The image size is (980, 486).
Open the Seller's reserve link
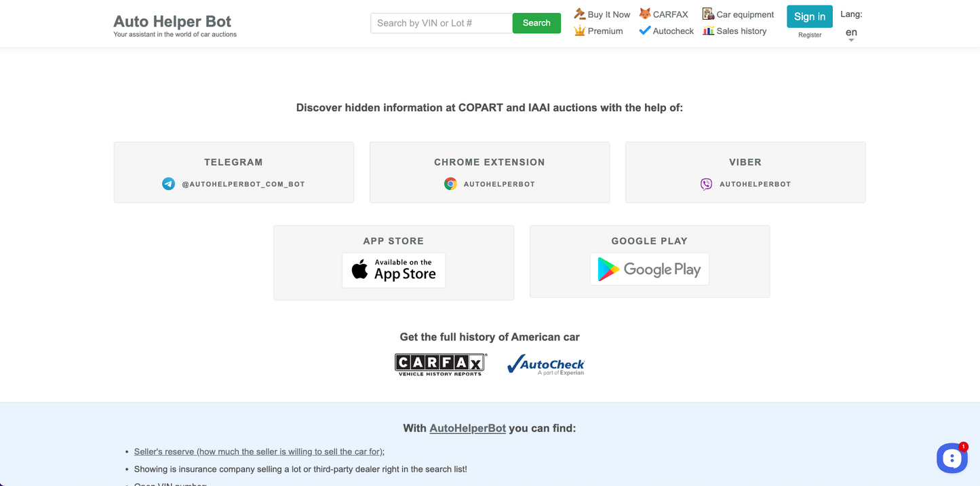(258, 451)
